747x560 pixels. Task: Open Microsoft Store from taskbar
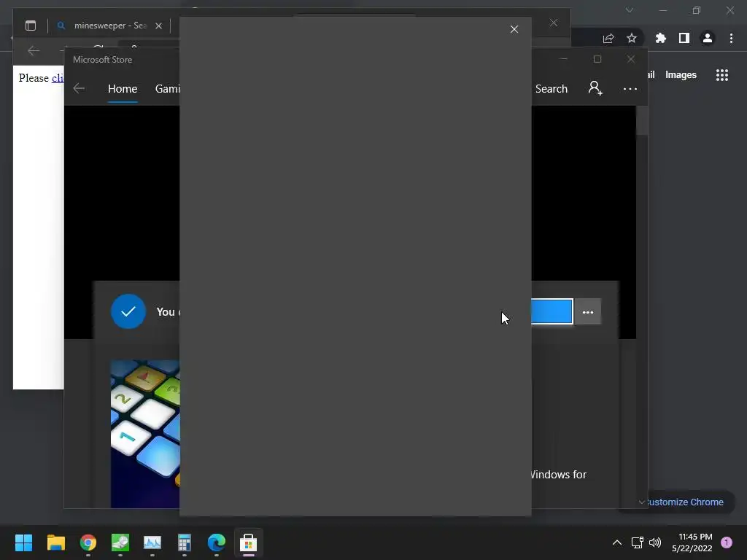248,542
